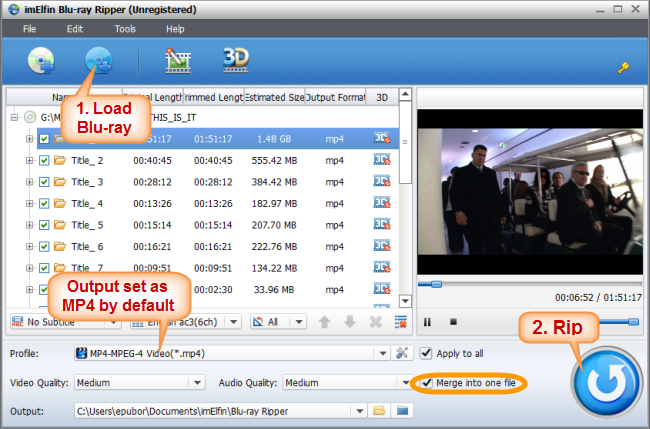Click the video preview frame
The width and height of the screenshot is (650, 429).
pos(530,191)
